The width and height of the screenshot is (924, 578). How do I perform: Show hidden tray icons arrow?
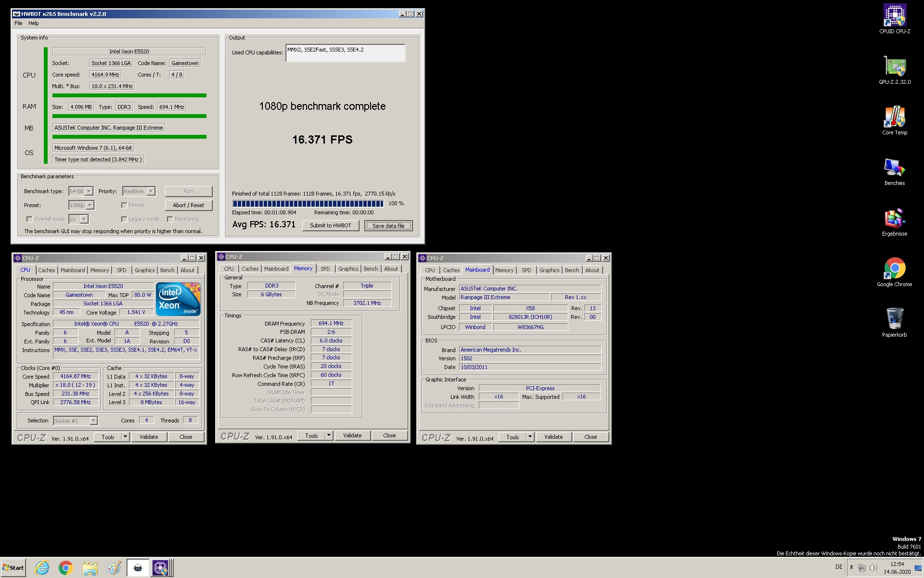coord(851,567)
